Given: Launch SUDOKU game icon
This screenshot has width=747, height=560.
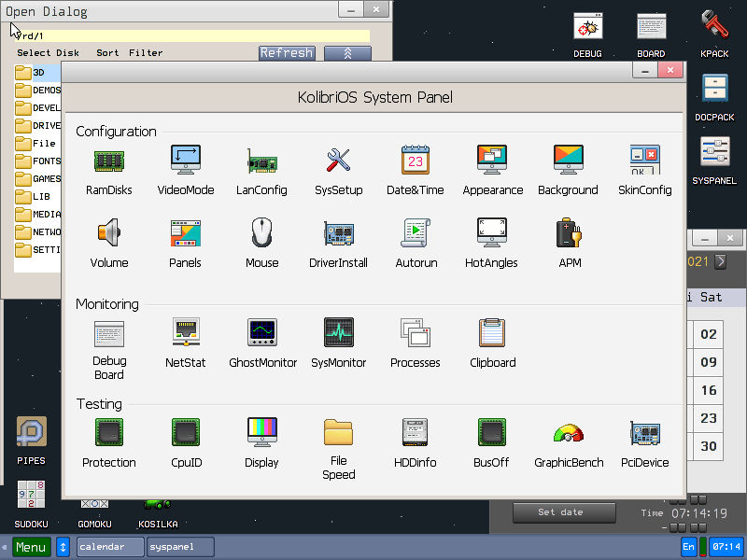Looking at the screenshot, I should click(32, 495).
